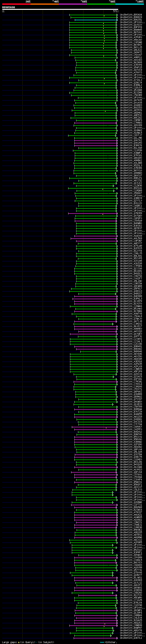
Task: Select hit label UniRef100_A3EM16
Action: [x=131, y=361]
